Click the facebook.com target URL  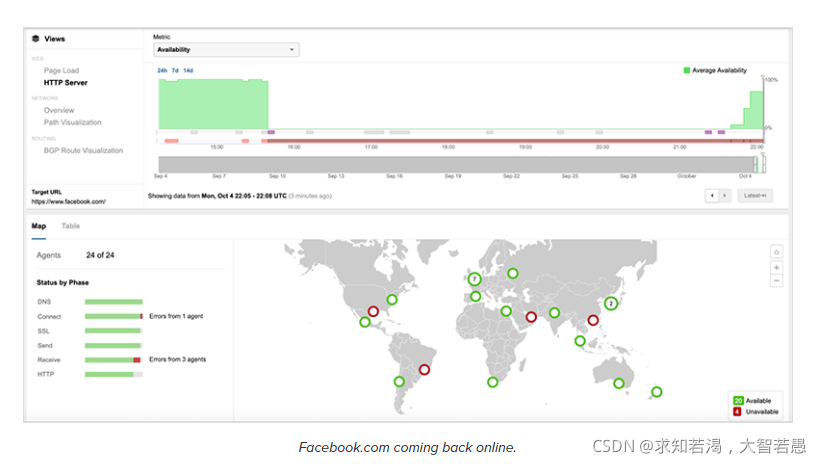(69, 201)
